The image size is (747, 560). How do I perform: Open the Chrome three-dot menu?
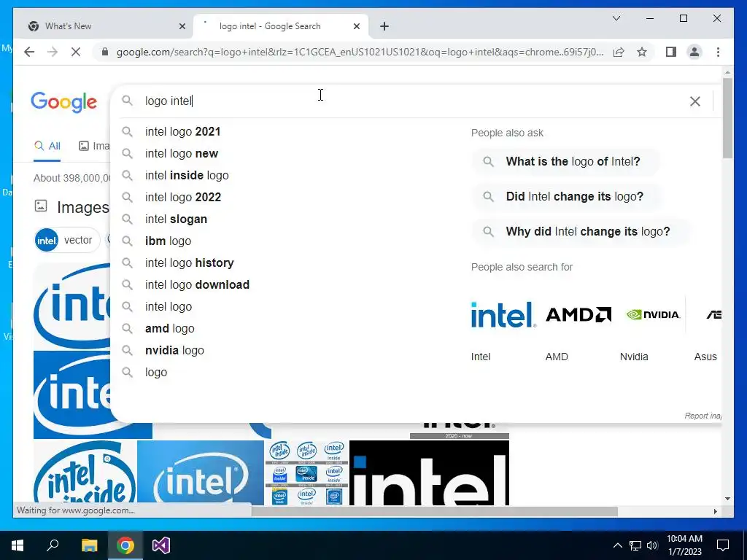point(718,52)
